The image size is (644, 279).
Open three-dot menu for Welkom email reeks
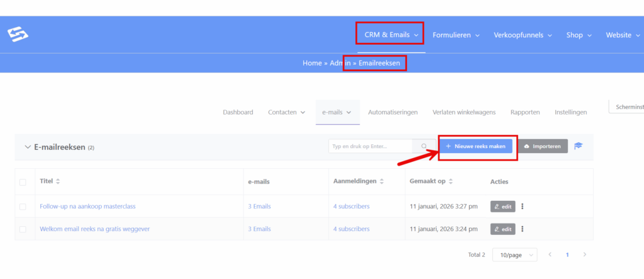[523, 229]
